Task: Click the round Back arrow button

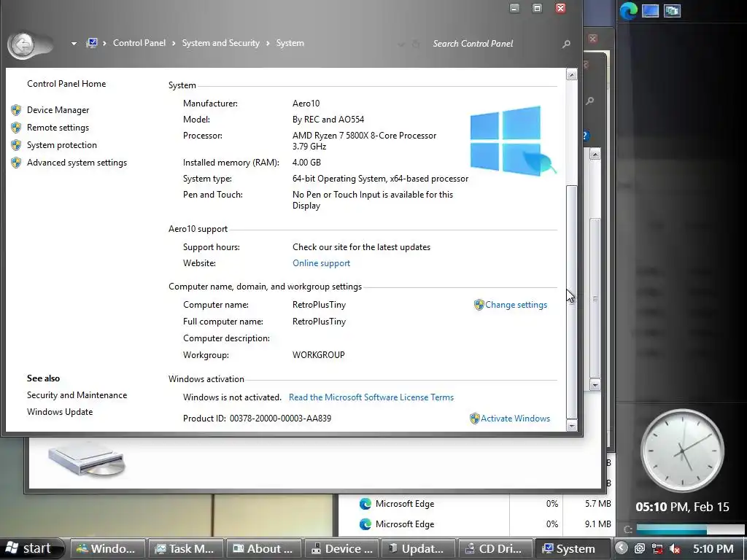Action: 22,44
